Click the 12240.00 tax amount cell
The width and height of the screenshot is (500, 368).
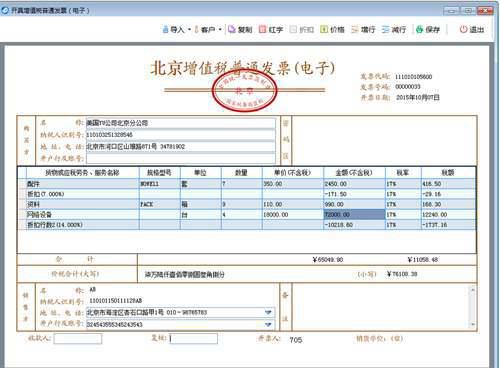click(448, 214)
